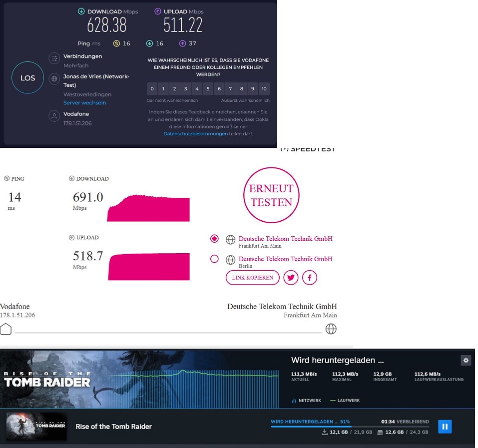Share the result via Facebook icon
This screenshot has height=448, width=478.
[309, 278]
